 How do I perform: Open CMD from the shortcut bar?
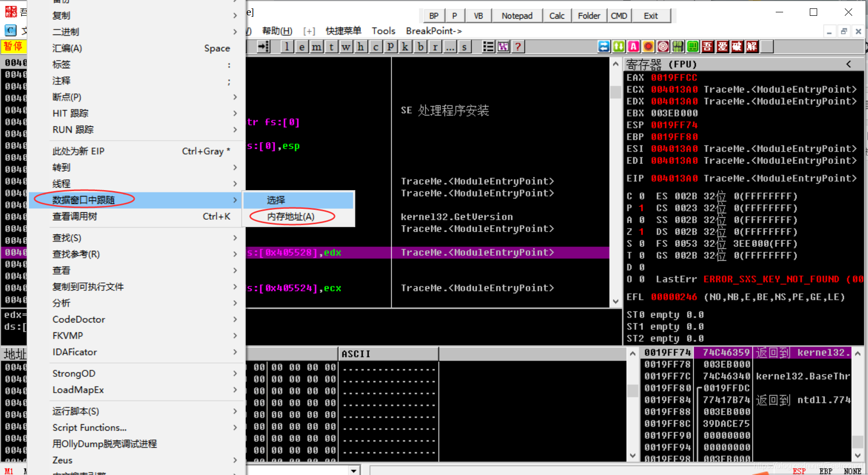click(619, 16)
